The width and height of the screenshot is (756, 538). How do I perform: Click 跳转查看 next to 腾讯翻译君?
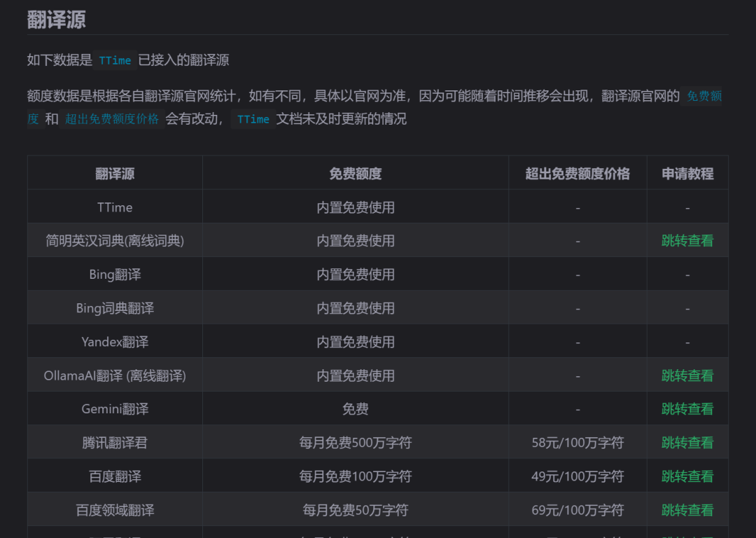tap(687, 442)
